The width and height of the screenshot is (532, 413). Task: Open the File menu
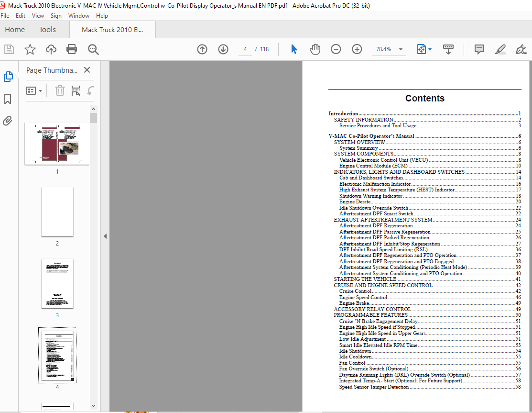5,16
